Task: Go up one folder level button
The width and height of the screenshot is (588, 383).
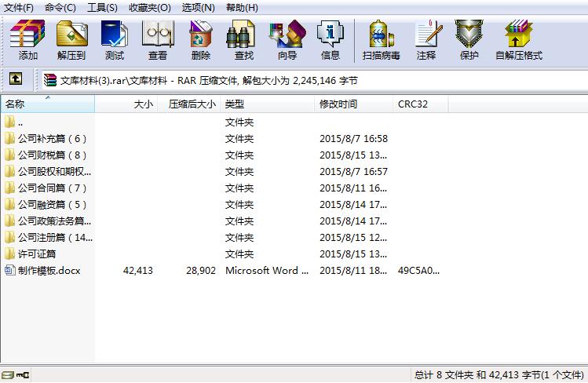Action: [x=15, y=79]
